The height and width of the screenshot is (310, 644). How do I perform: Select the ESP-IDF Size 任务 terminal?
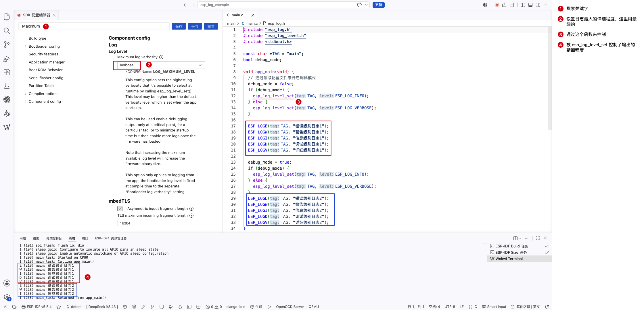click(x=520, y=253)
